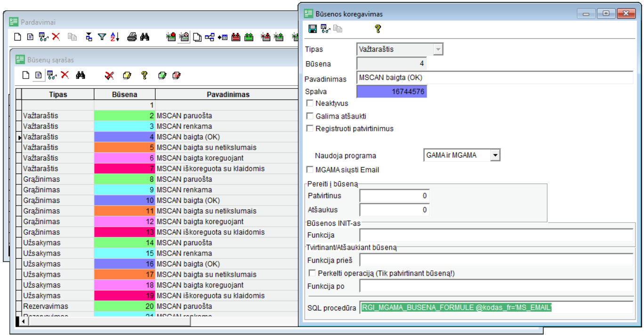The width and height of the screenshot is (644, 335).
Task: Click the SQL procedūra input field
Action: coord(496,308)
